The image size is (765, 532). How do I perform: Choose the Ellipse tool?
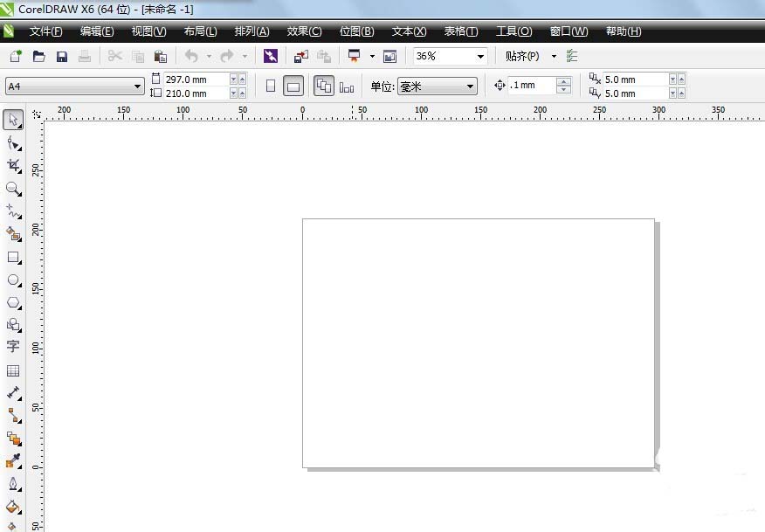[13, 280]
